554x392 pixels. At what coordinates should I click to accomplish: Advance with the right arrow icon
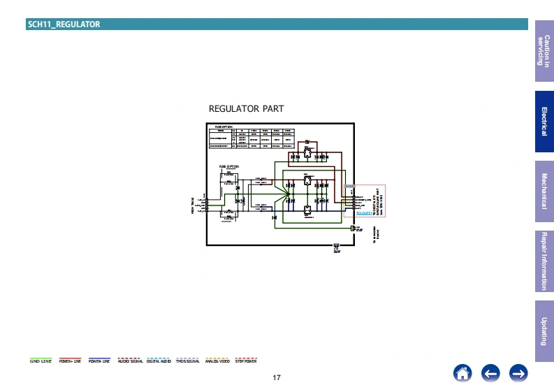click(518, 373)
